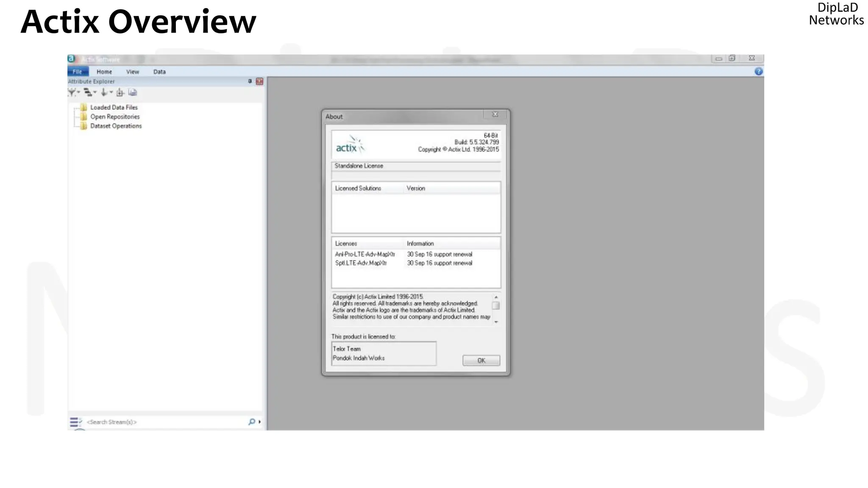This screenshot has width=868, height=488.
Task: Click the blue help question mark icon
Action: click(x=759, y=72)
